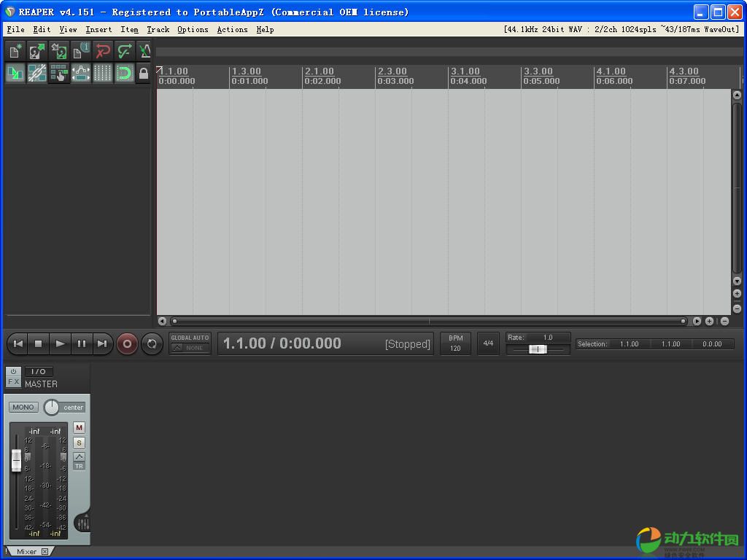This screenshot has width=747, height=560.
Task: Click the green Redo icon
Action: [125, 51]
